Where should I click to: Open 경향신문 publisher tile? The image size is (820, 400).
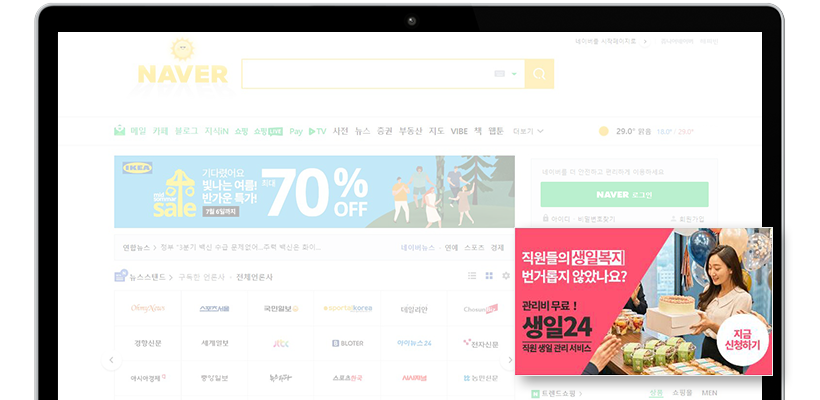pyautogui.click(x=148, y=344)
